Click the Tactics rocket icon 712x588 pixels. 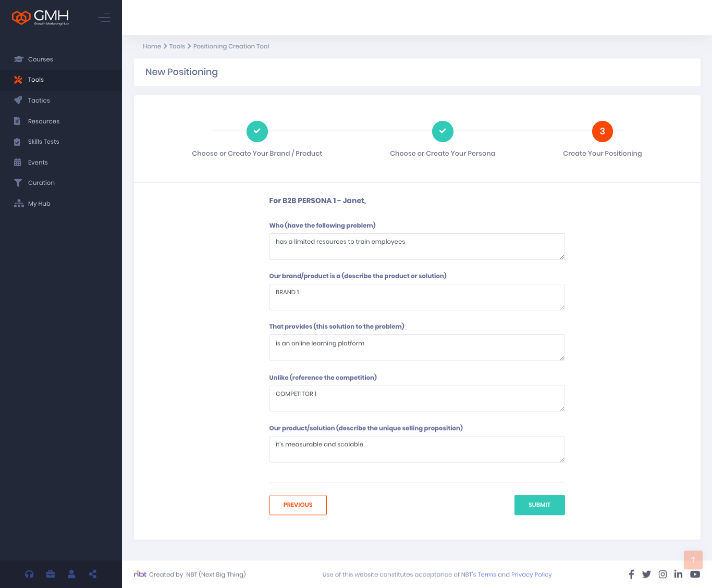18,101
